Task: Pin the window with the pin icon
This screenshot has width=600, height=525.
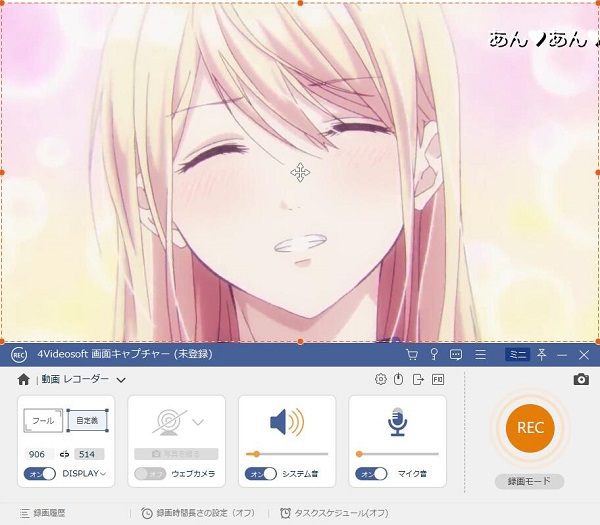Action: click(541, 354)
